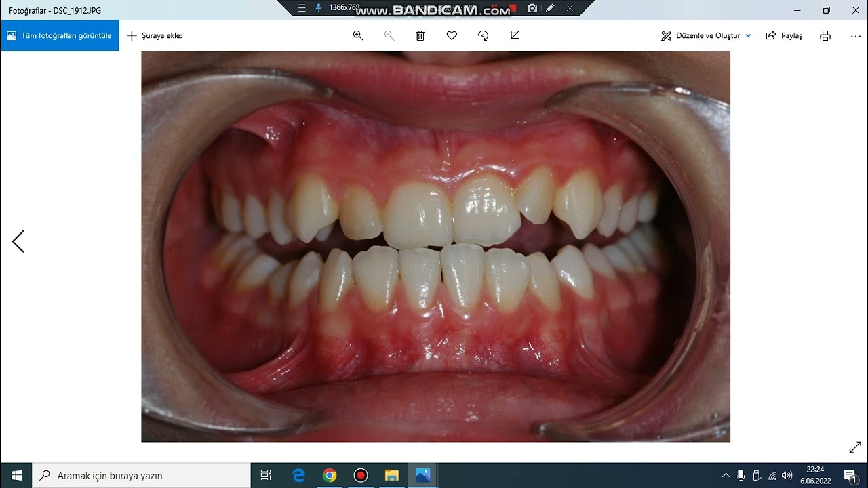Click the USB safely remove tray icon
Image resolution: width=868 pixels, height=488 pixels.
[x=757, y=476]
